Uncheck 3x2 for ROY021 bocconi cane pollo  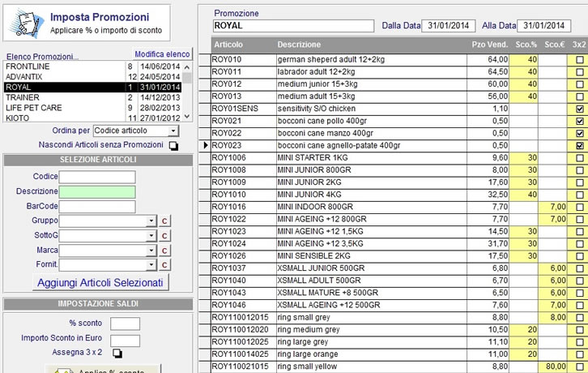[x=580, y=121]
